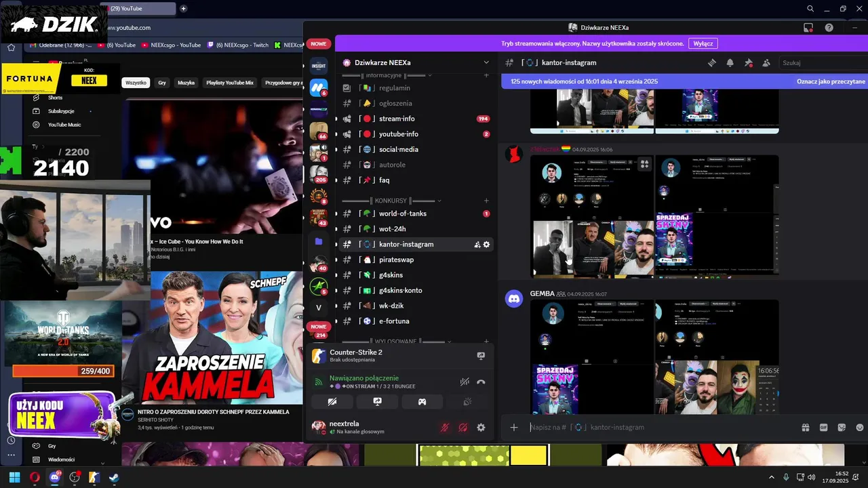Open INSIGHT server icon in server list
868x488 pixels.
click(x=319, y=66)
